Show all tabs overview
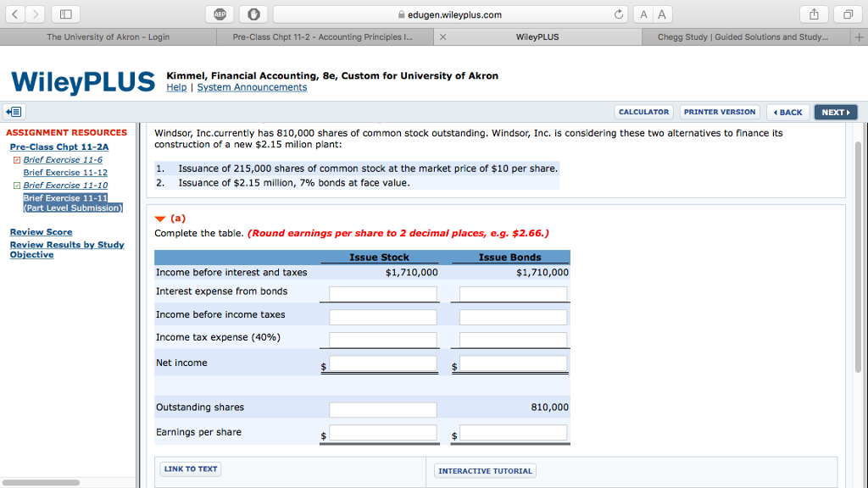Screen dimensions: 868x488 (x=848, y=14)
